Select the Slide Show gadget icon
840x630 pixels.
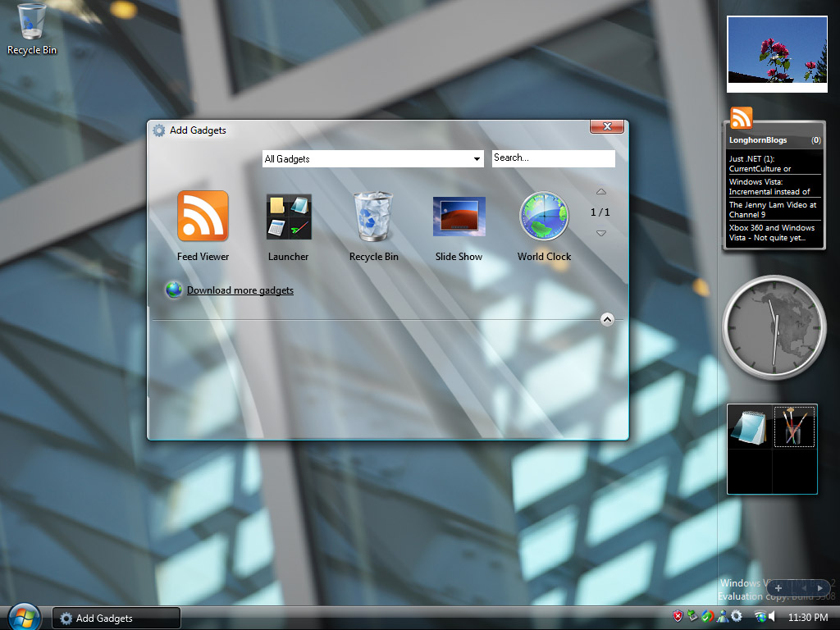[459, 217]
